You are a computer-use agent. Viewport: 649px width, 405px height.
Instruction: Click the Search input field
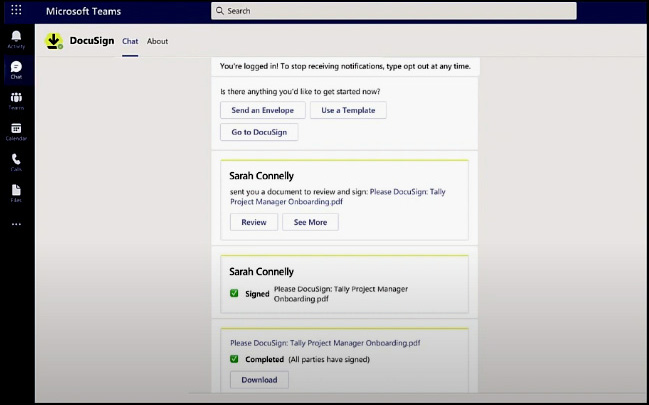click(394, 11)
